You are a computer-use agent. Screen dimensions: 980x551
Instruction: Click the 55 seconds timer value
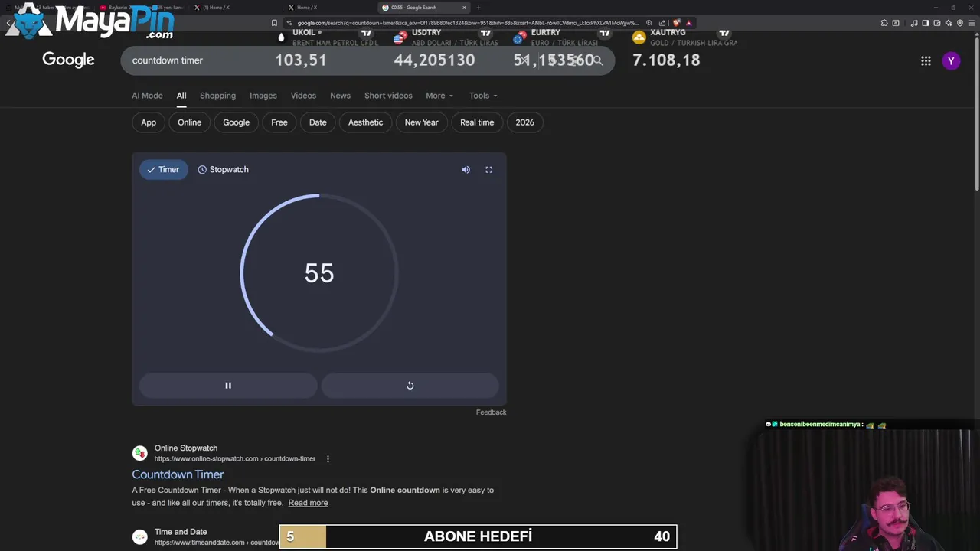pos(319,273)
